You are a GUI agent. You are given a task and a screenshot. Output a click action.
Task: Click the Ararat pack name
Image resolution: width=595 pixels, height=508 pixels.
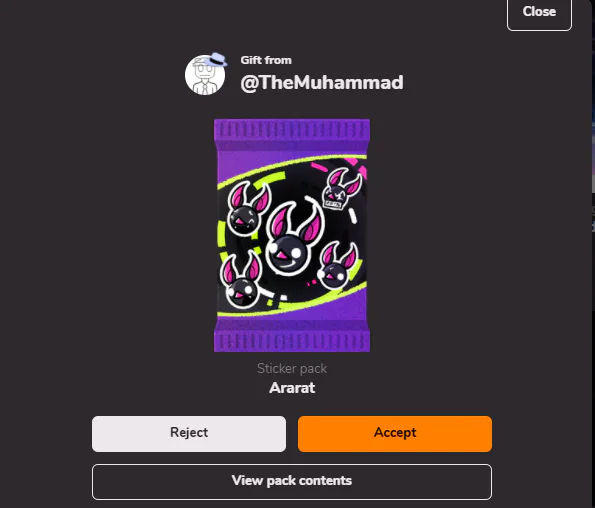click(292, 388)
